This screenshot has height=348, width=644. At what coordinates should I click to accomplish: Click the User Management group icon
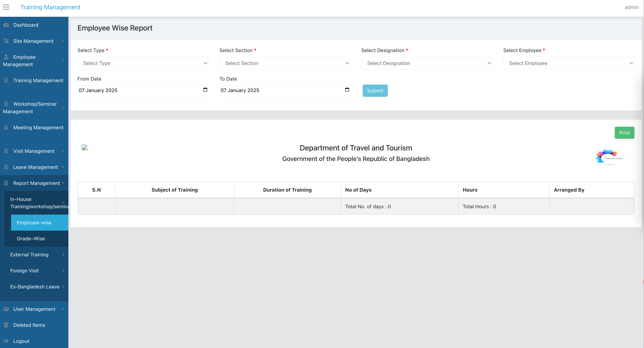coord(6,309)
